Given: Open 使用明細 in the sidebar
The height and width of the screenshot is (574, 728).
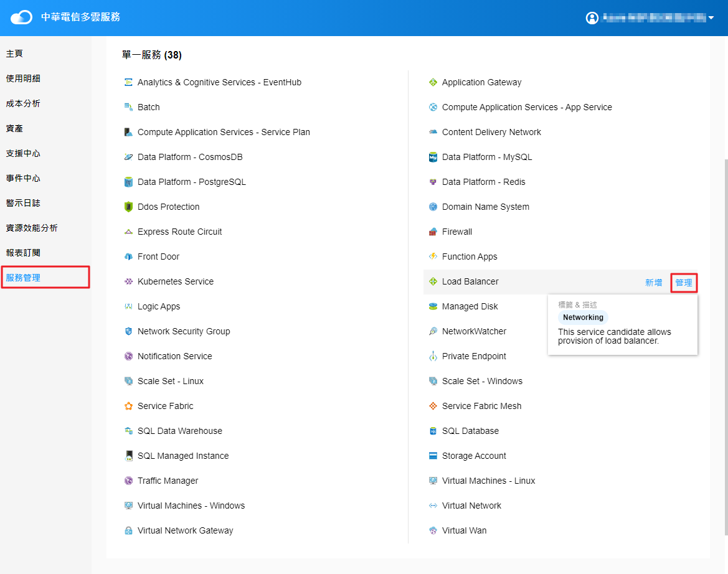Looking at the screenshot, I should click(23, 78).
